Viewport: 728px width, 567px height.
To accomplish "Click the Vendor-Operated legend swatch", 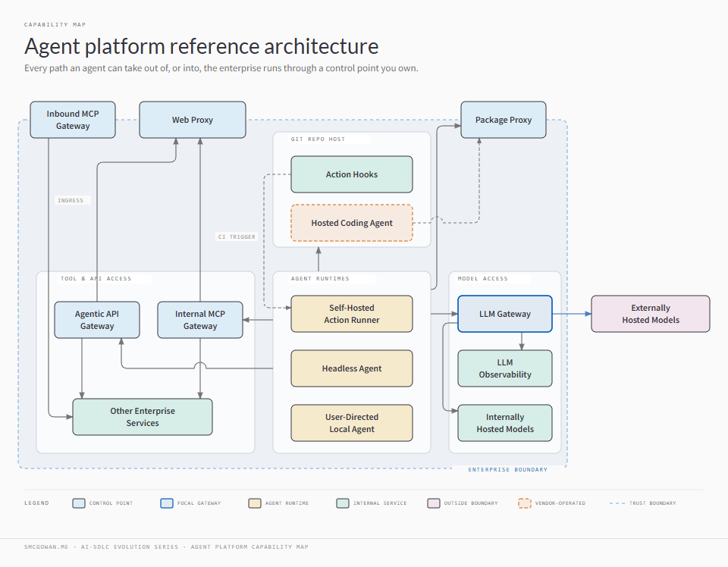I will pyautogui.click(x=525, y=503).
